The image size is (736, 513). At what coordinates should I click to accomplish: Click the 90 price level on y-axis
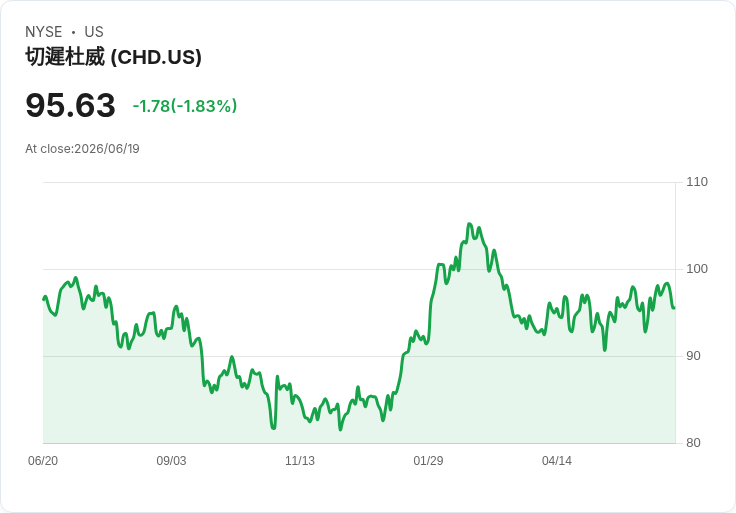pos(693,356)
